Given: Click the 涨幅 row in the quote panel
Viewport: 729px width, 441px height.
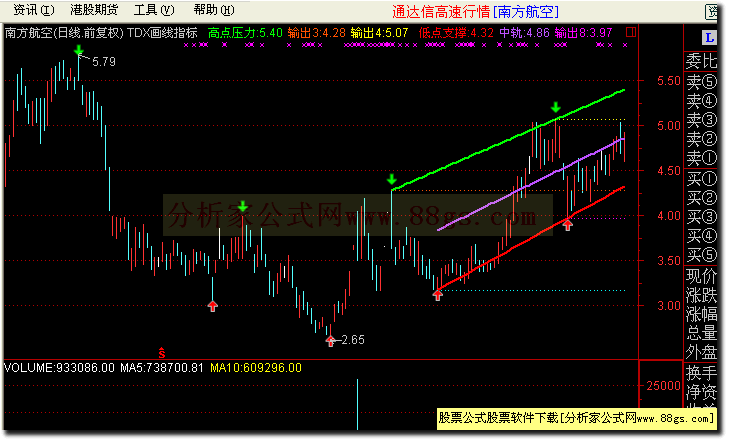Looking at the screenshot, I should pos(701,315).
